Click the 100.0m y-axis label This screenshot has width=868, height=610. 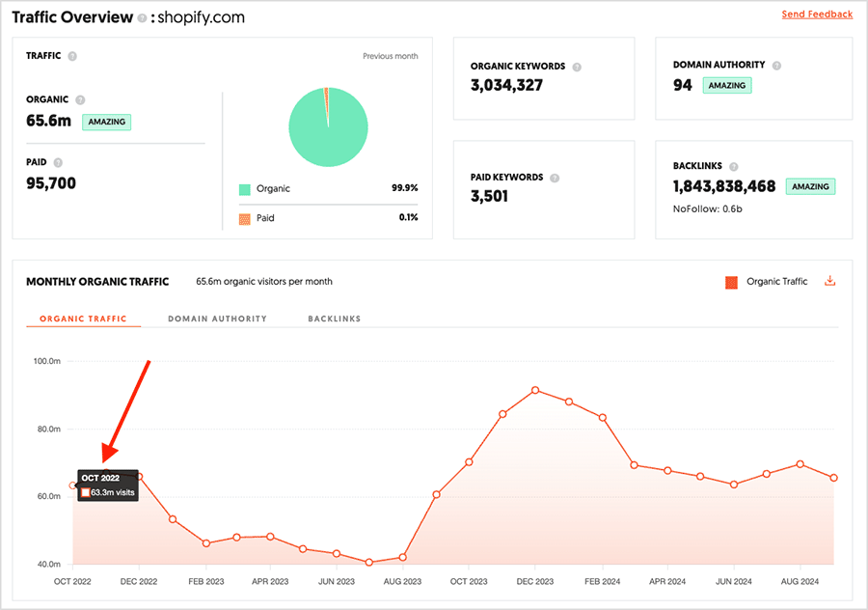click(x=47, y=361)
